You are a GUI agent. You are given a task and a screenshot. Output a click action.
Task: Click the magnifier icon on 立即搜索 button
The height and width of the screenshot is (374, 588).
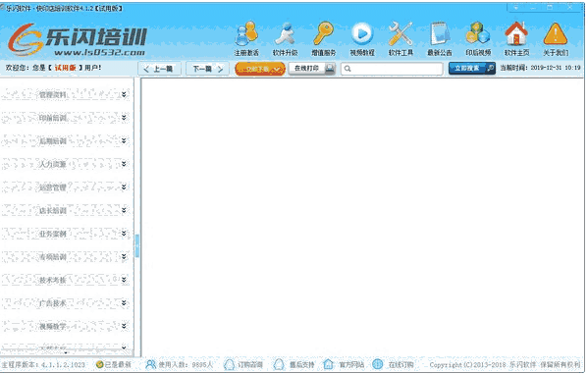490,69
